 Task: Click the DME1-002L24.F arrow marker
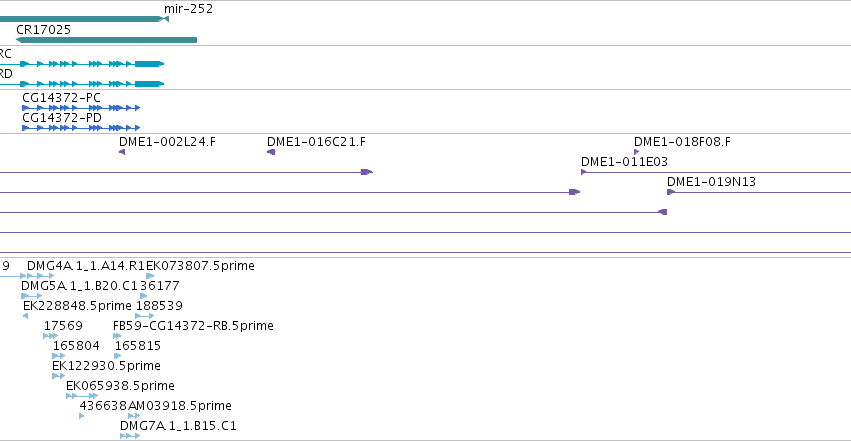122,152
